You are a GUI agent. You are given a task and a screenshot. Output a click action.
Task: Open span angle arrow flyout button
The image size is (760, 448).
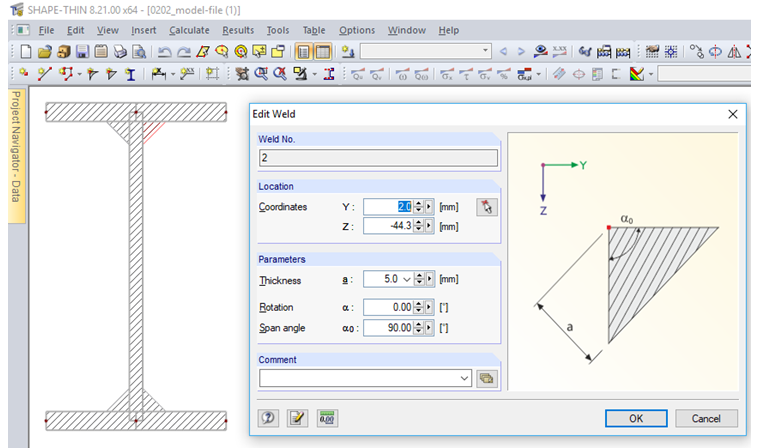[429, 328]
